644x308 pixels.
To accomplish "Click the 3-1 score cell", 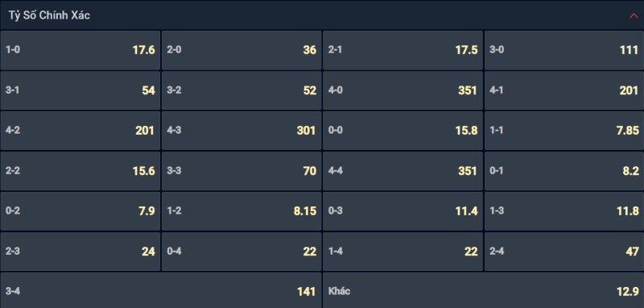I will pos(80,90).
